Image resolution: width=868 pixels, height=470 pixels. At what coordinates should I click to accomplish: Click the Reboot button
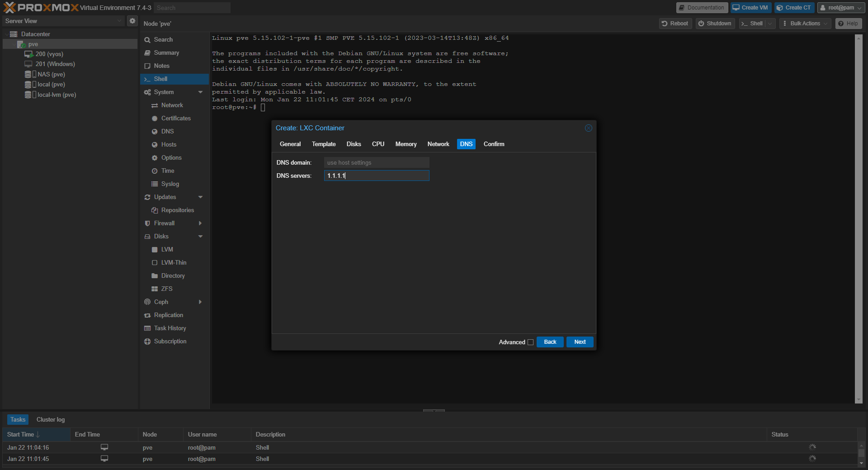coord(675,24)
